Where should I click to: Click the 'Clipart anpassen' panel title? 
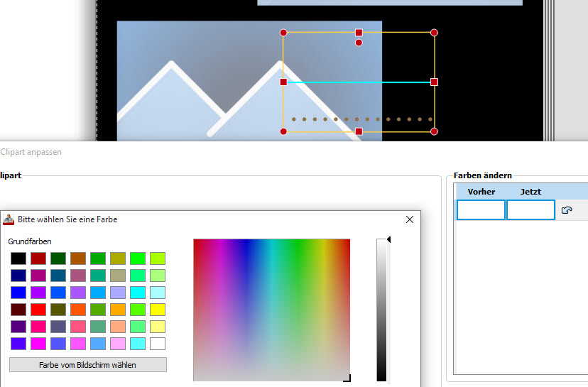pos(31,152)
